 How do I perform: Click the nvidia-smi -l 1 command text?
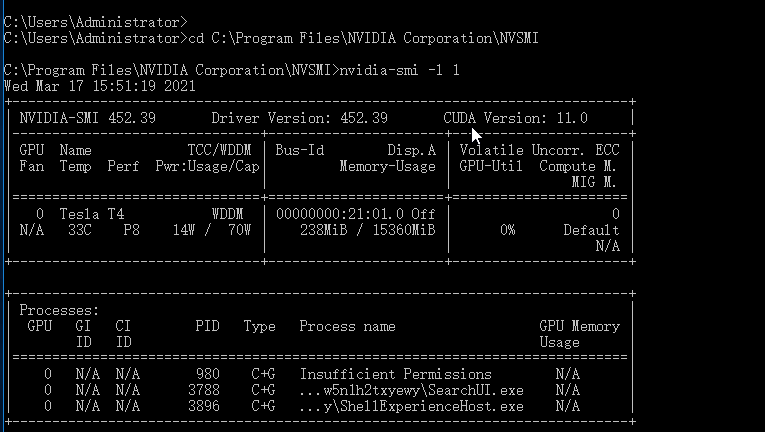399,70
